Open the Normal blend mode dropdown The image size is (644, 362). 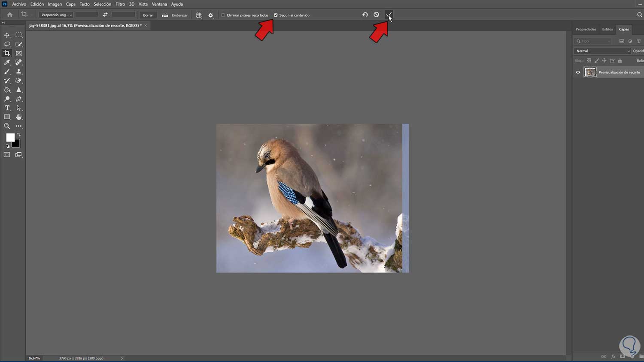[602, 51]
